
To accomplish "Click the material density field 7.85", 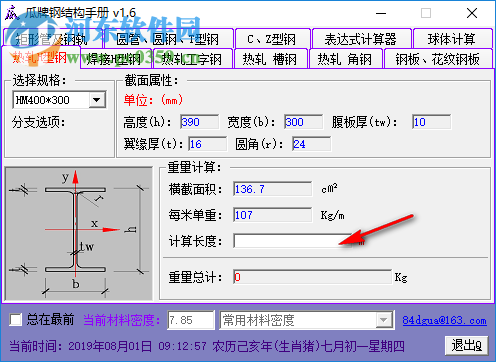I will 191,320.
